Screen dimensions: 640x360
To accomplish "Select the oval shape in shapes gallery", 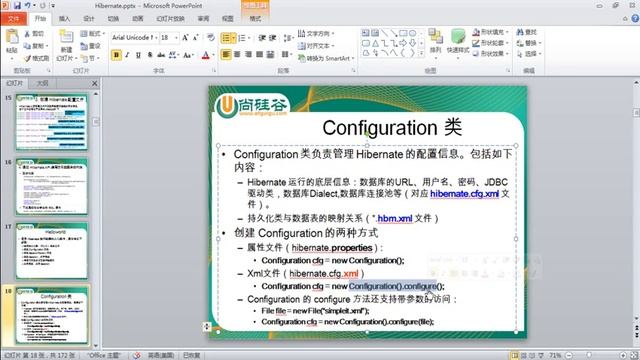I will click(x=412, y=33).
